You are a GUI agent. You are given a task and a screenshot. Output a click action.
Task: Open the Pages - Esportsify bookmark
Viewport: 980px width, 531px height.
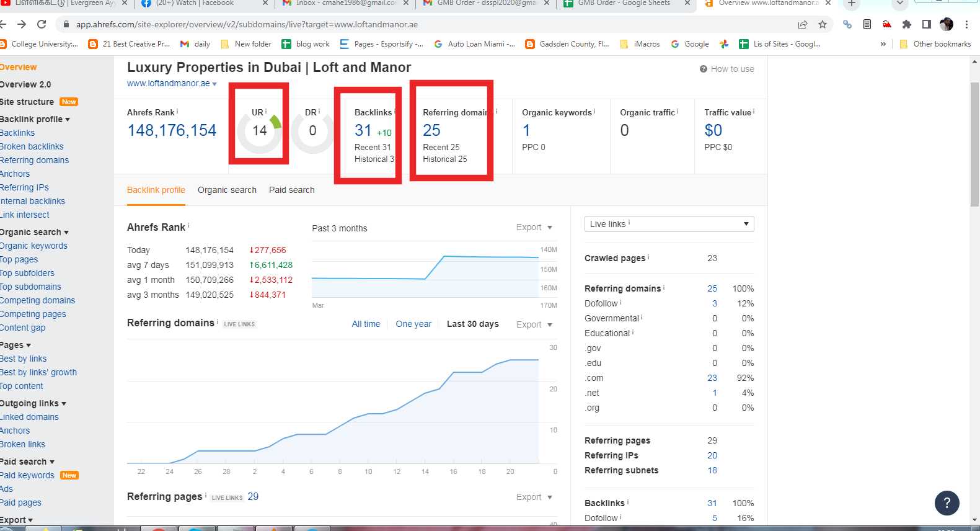pyautogui.click(x=382, y=44)
